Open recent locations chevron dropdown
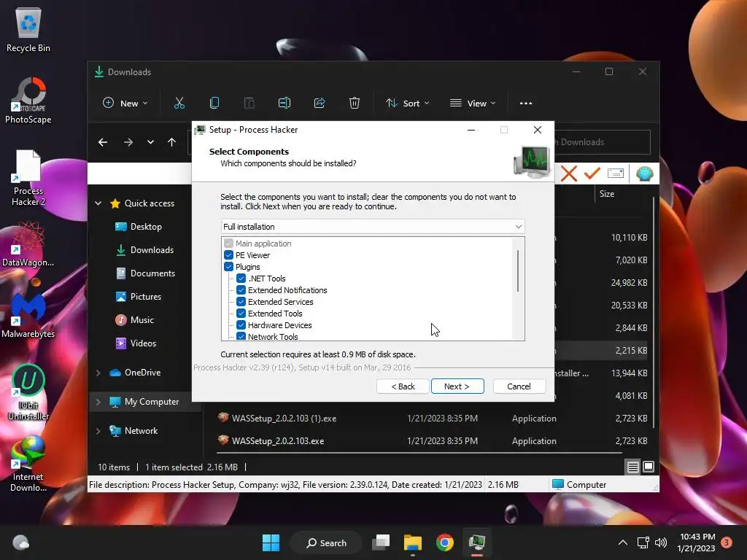This screenshot has height=560, width=747. pyautogui.click(x=150, y=142)
